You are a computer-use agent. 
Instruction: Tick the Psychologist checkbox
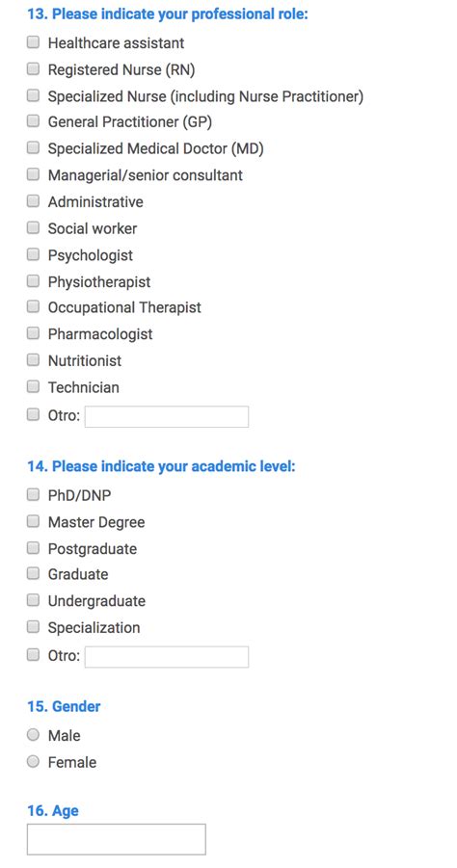point(33,254)
